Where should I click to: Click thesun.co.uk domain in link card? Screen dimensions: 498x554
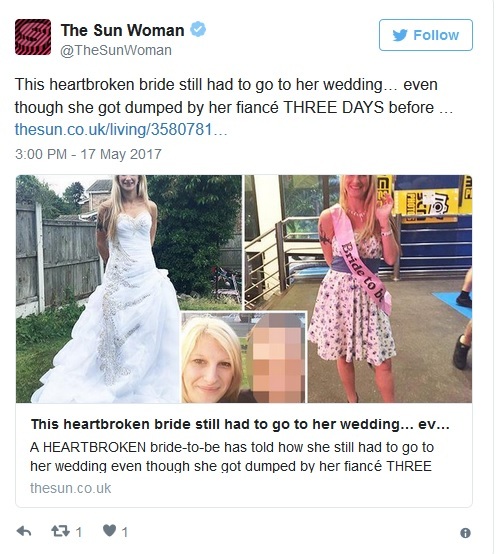[x=70, y=488]
